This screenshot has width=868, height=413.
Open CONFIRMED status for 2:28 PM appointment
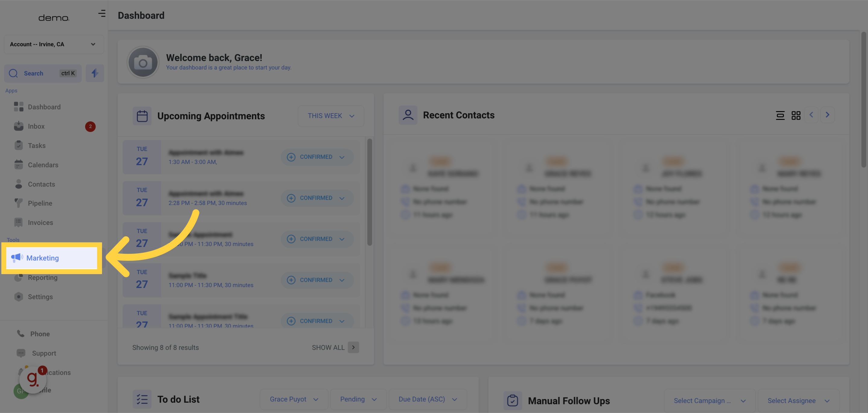coord(317,198)
